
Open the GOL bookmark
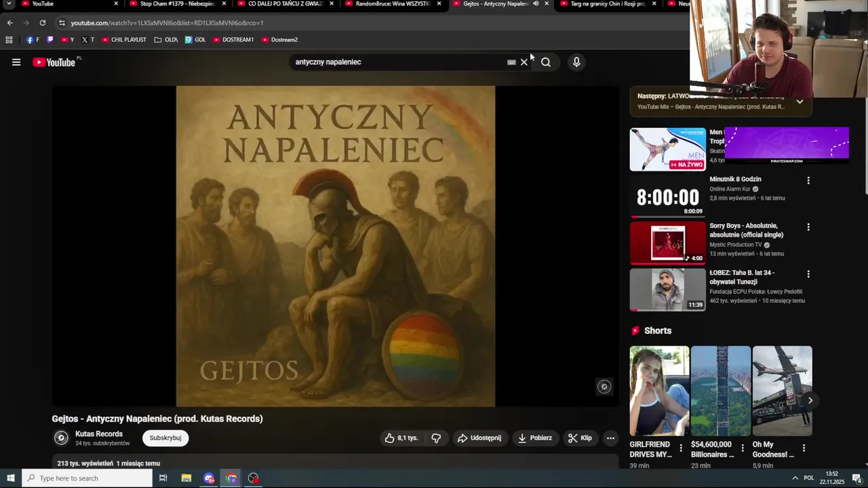tap(195, 40)
